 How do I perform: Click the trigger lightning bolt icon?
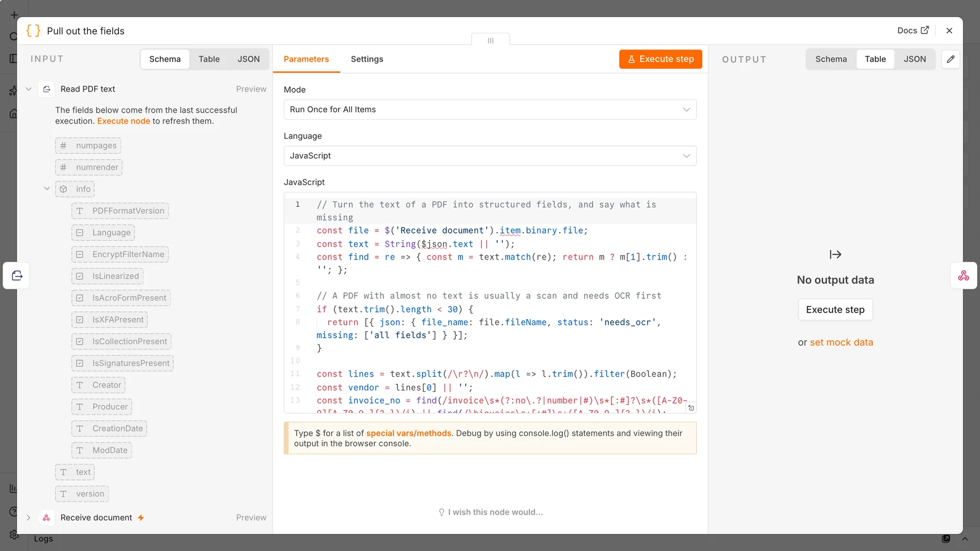141,517
